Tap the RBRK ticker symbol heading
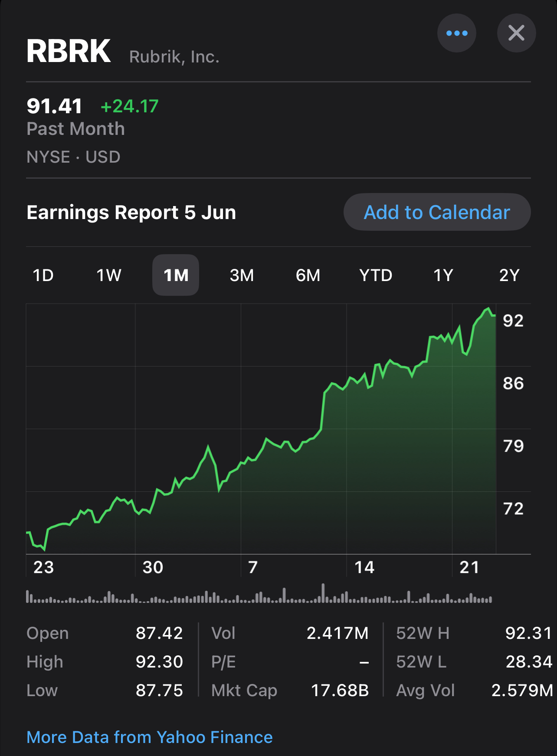The width and height of the screenshot is (557, 756). 69,51
